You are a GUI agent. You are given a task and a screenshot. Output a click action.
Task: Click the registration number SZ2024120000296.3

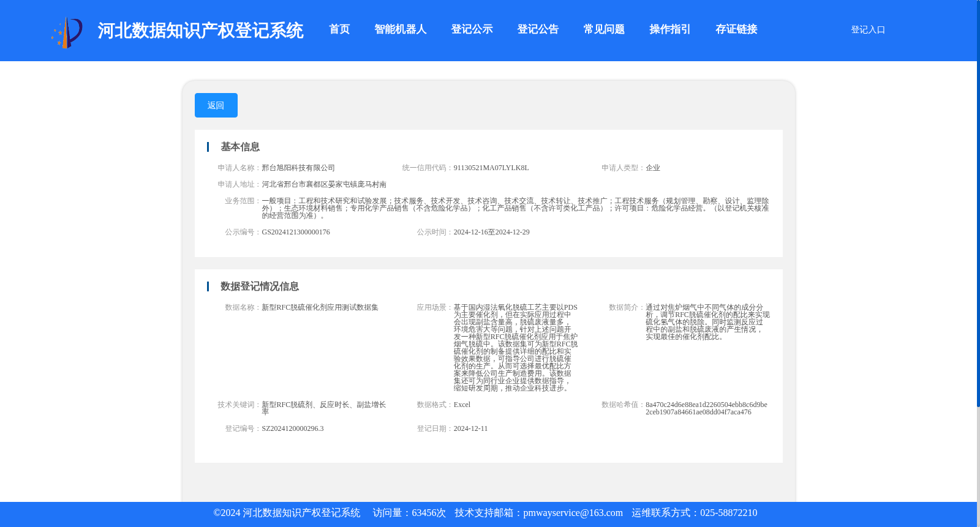point(293,428)
